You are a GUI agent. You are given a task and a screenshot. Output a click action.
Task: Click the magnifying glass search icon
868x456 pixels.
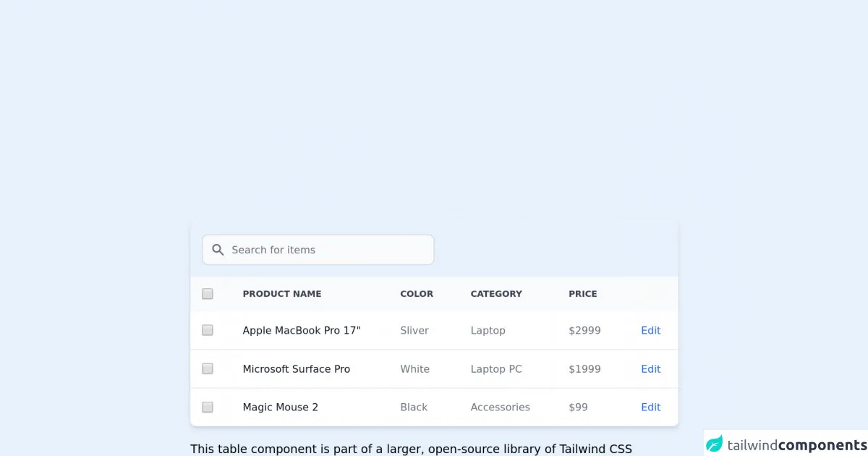218,250
